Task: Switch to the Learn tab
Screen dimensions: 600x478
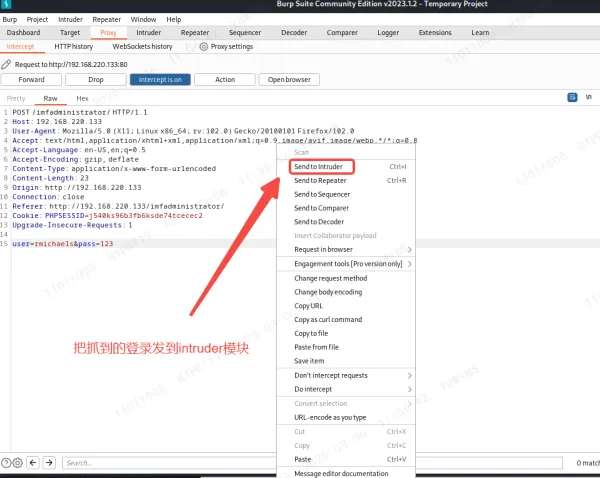Action: pyautogui.click(x=480, y=33)
